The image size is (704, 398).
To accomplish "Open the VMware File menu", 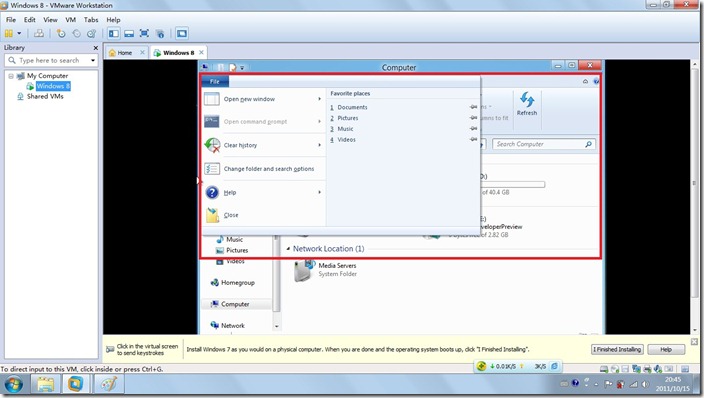I will pos(11,20).
